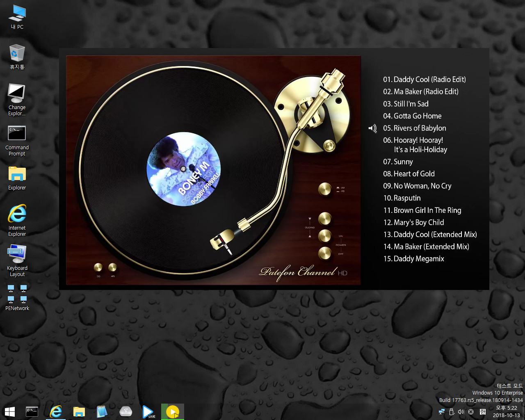The height and width of the screenshot is (420, 525).
Task: Click the circled X tray icon
Action: click(471, 412)
